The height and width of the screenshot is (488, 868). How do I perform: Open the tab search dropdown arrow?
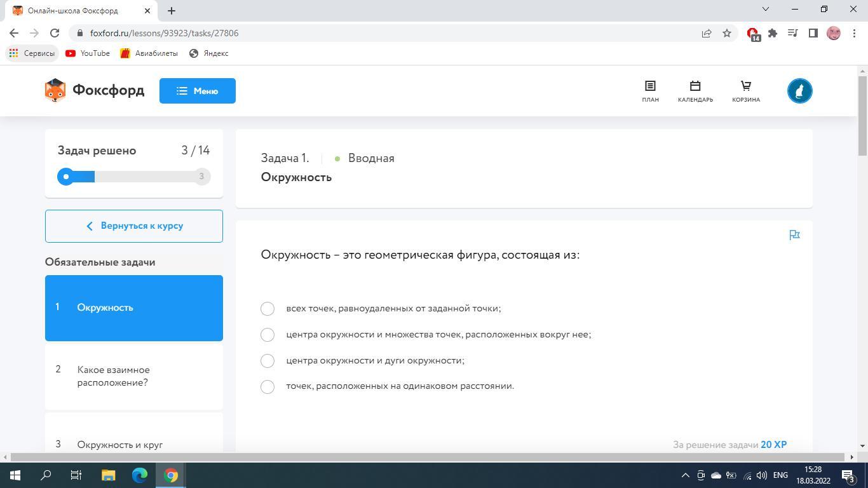(766, 9)
